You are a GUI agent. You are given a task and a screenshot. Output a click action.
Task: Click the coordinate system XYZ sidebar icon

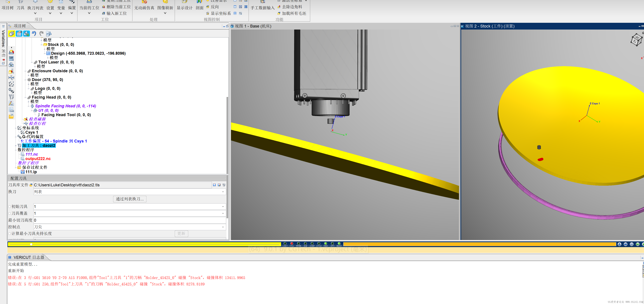[x=11, y=84]
